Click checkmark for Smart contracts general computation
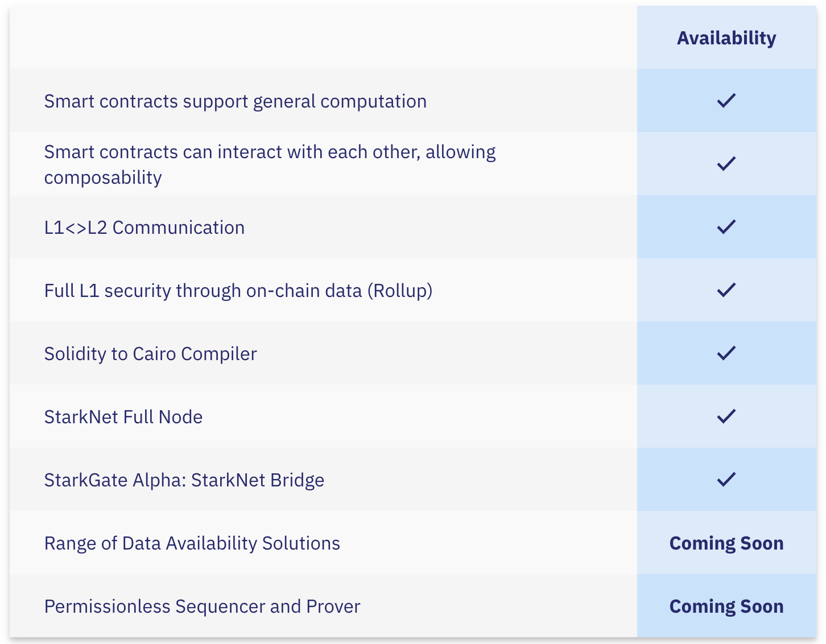The width and height of the screenshot is (826, 644). pos(726,101)
